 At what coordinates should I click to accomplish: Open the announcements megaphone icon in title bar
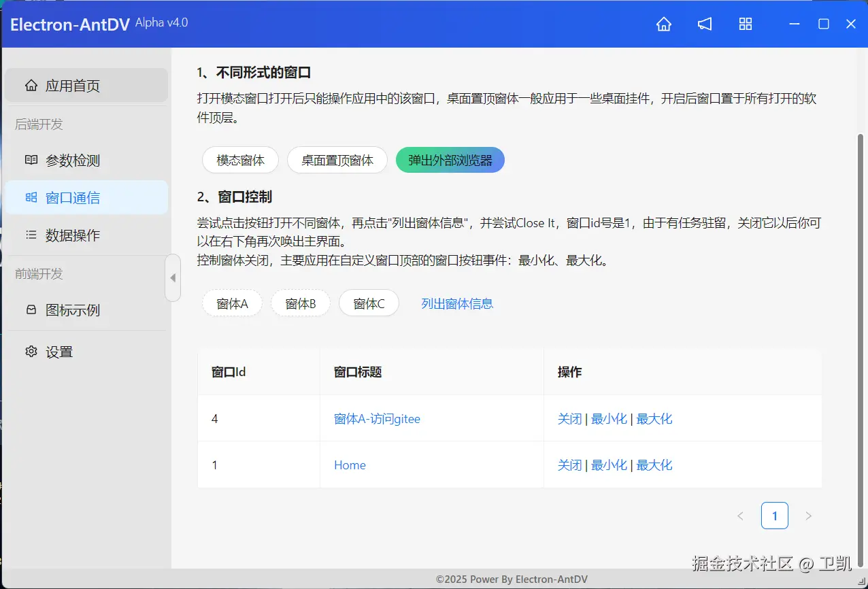(x=704, y=24)
